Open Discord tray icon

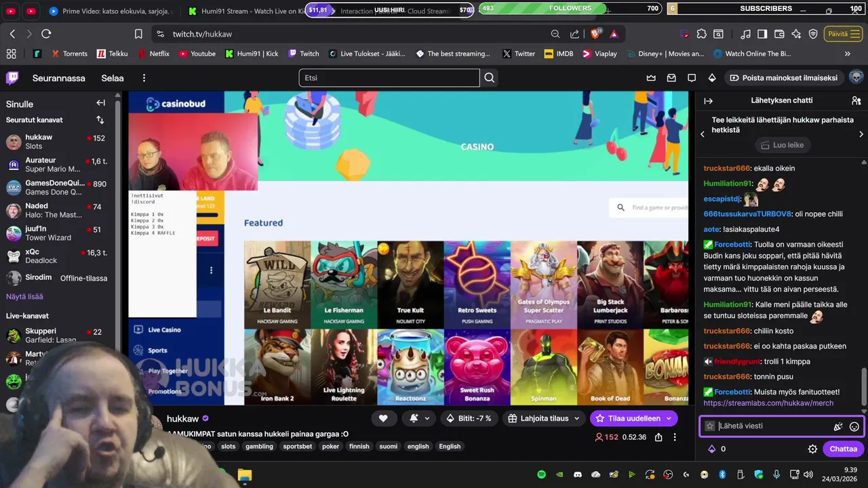[578, 474]
